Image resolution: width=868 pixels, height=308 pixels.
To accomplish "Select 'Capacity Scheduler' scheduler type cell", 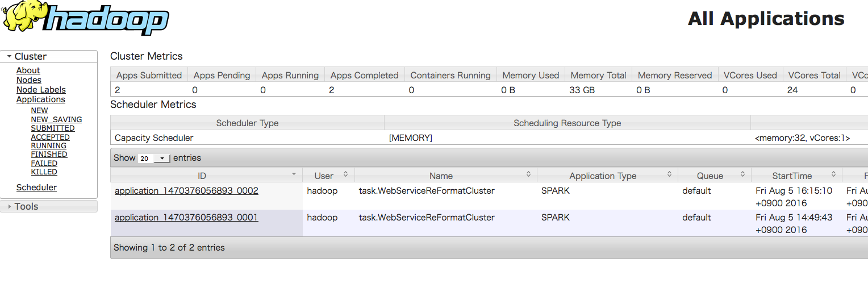I will pyautogui.click(x=247, y=138).
